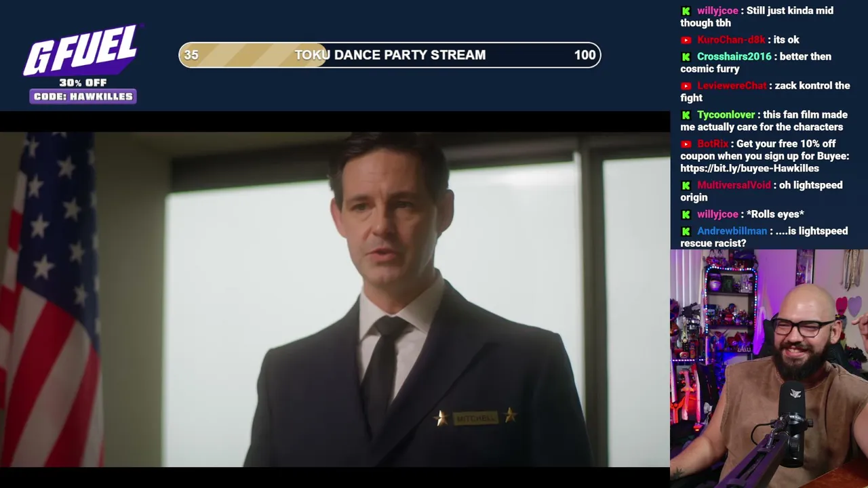Click the Kick icon beside Crosshairs2016
This screenshot has height=488, width=868.
coord(686,57)
